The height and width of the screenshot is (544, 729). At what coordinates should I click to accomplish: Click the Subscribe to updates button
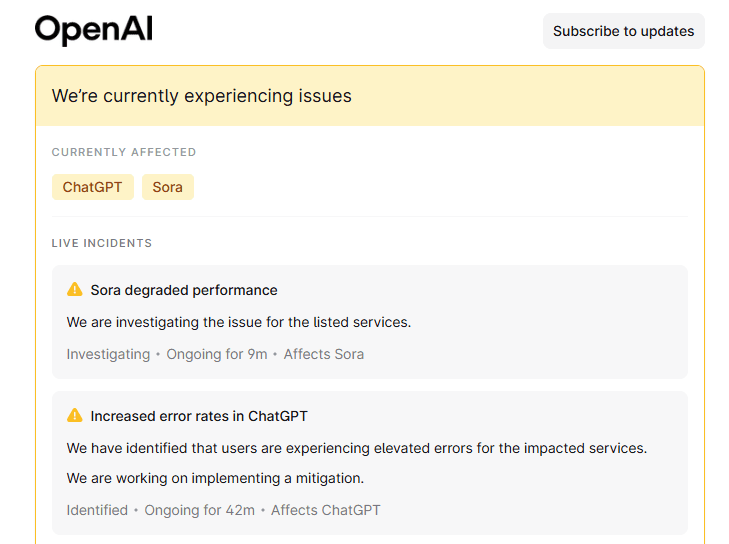pyautogui.click(x=623, y=31)
